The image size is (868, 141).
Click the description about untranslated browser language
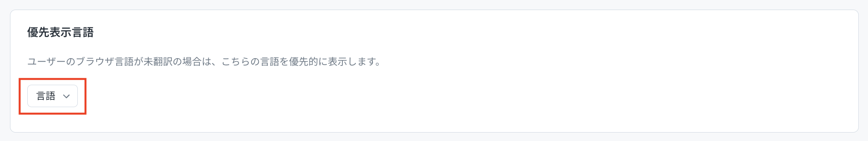click(x=204, y=62)
